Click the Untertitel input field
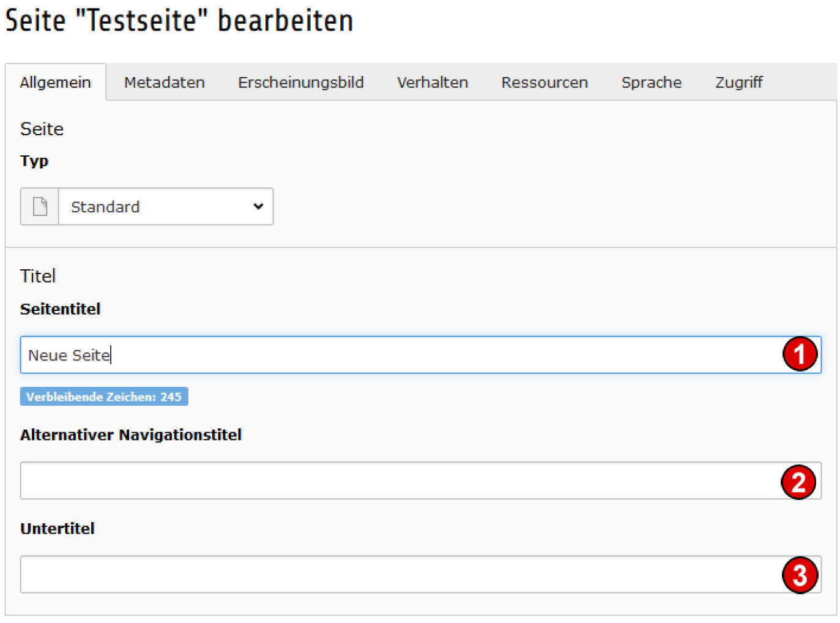Screen dimensions: 840x623 [420, 575]
